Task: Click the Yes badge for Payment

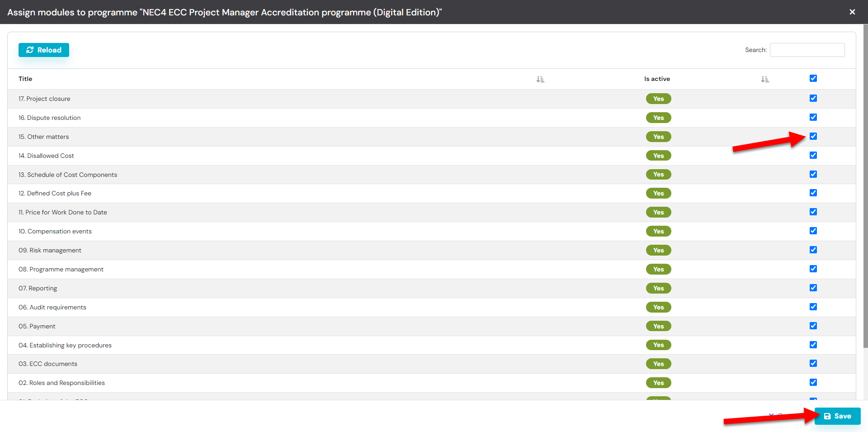Action: click(658, 326)
